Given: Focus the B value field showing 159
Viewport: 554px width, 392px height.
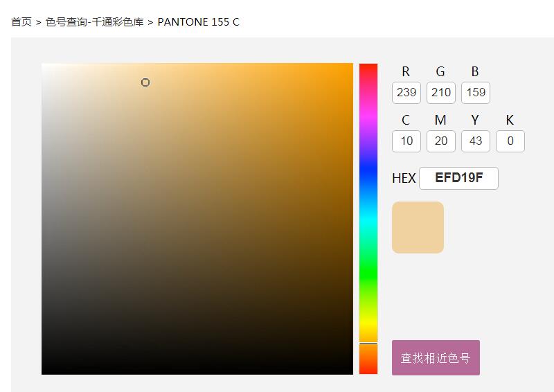Looking at the screenshot, I should pos(476,93).
